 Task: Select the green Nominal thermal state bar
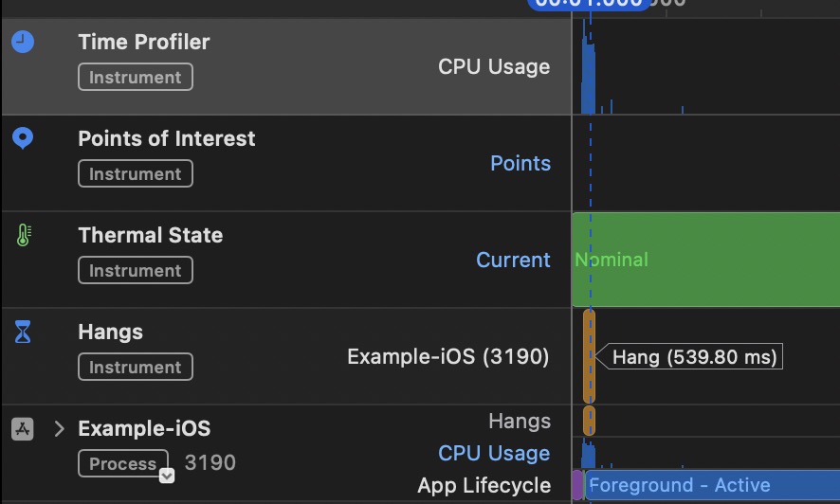706,260
